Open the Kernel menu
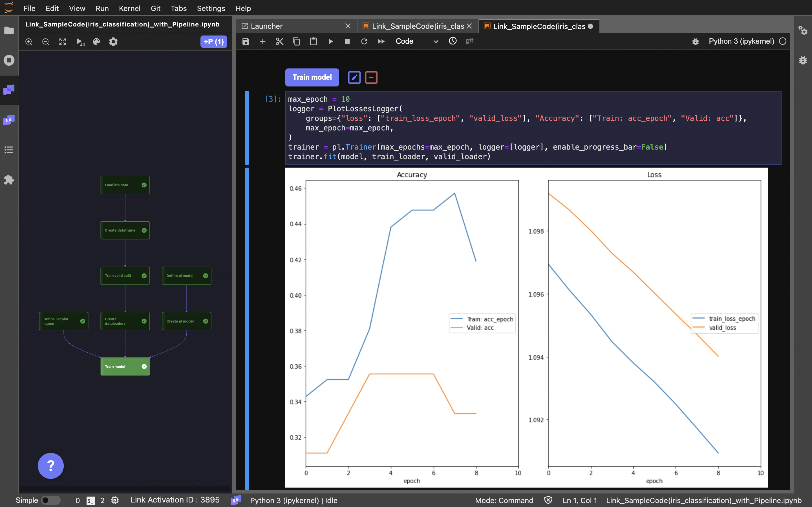The width and height of the screenshot is (812, 507). click(129, 8)
